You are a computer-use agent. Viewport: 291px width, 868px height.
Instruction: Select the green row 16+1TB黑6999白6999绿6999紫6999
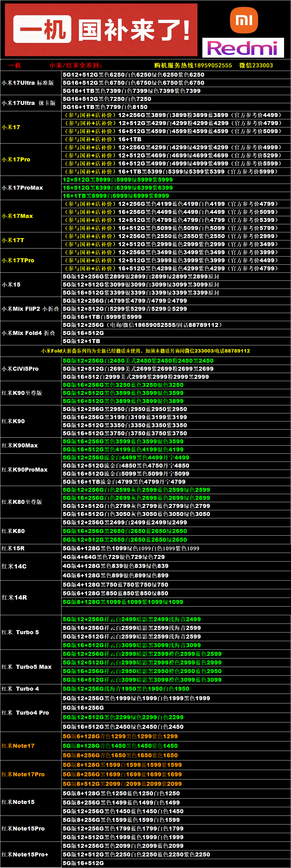point(176,196)
